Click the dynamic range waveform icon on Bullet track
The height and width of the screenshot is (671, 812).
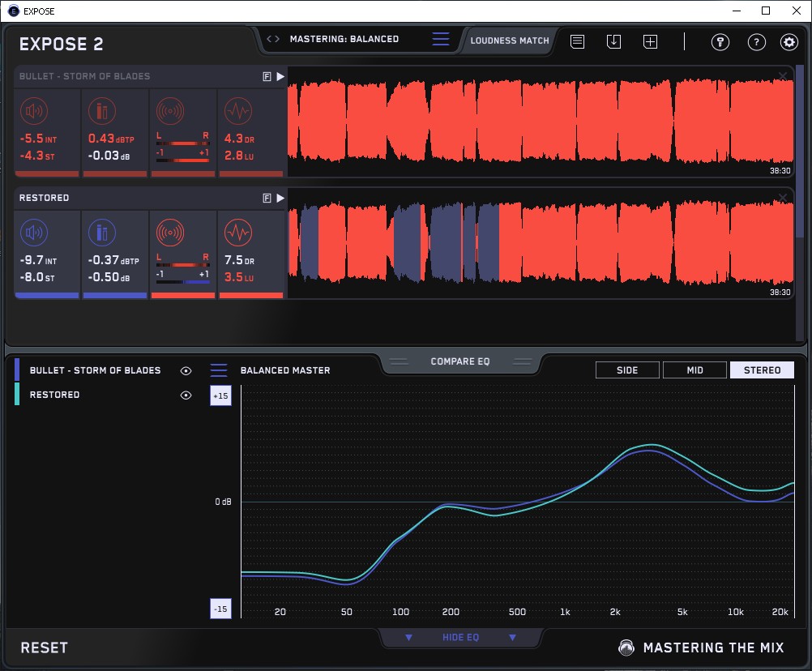(x=237, y=112)
